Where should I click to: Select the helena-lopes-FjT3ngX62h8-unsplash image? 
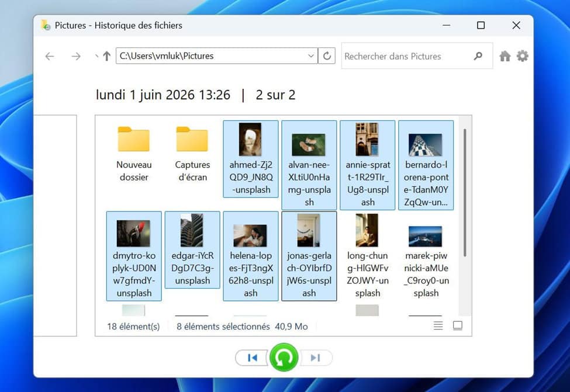(x=250, y=256)
